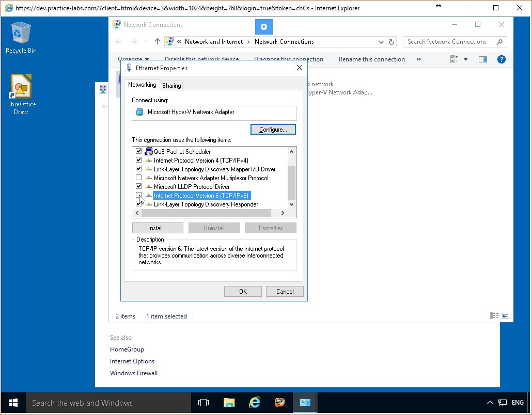The image size is (532, 415).
Task: Select the Networking tab
Action: (x=142, y=84)
